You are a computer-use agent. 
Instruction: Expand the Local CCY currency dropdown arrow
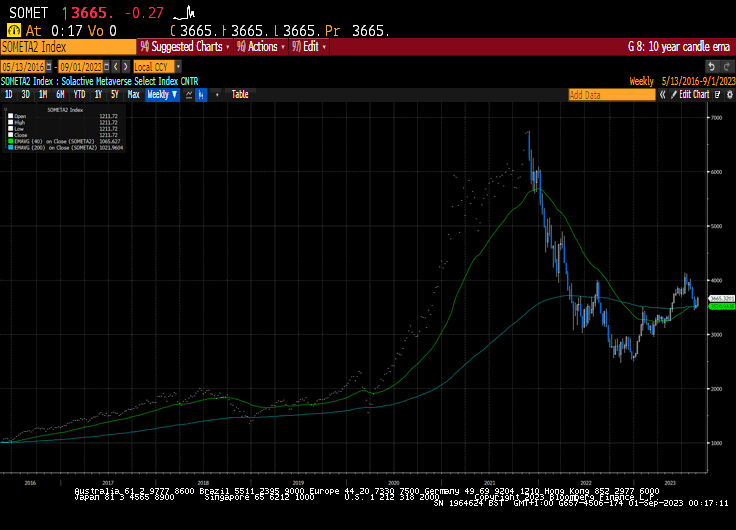point(178,67)
